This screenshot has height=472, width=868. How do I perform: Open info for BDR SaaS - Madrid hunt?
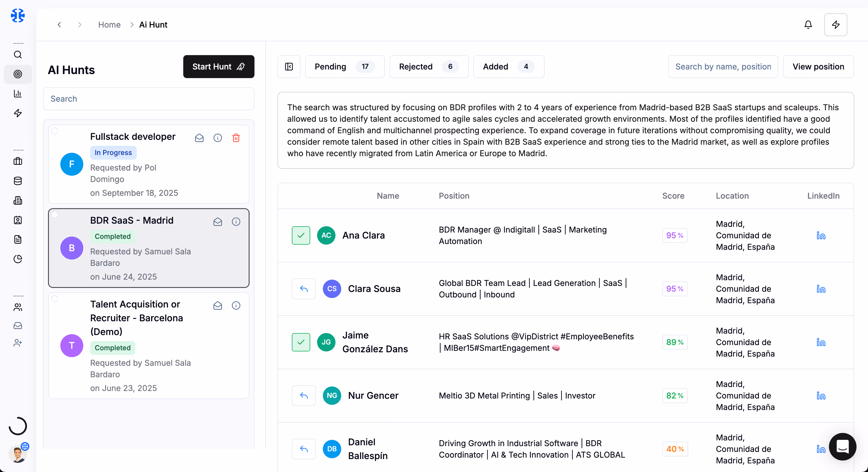click(236, 222)
